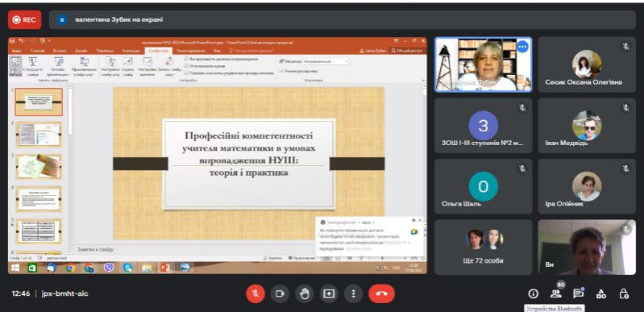Toggle the camera button in the call bar

(280, 293)
